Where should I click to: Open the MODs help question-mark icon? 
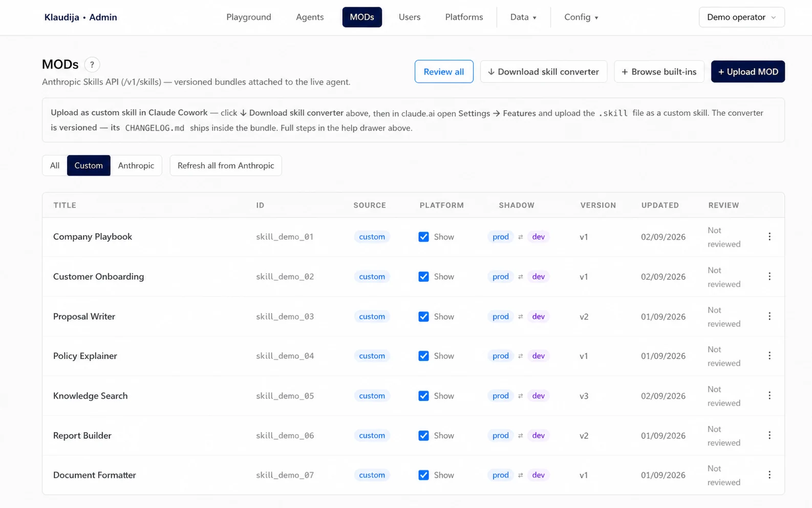pyautogui.click(x=92, y=65)
